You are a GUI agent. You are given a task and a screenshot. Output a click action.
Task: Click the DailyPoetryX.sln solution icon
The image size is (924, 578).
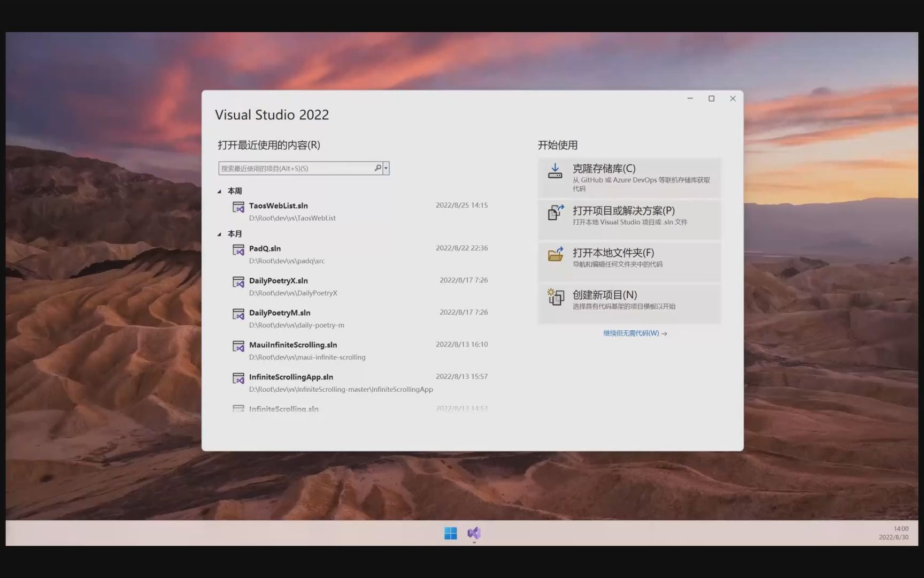point(238,282)
